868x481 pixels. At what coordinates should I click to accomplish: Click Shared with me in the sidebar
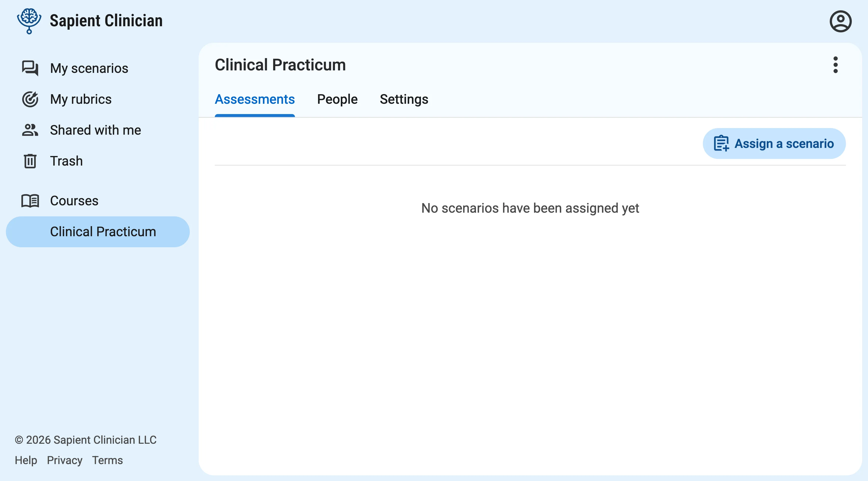[95, 130]
